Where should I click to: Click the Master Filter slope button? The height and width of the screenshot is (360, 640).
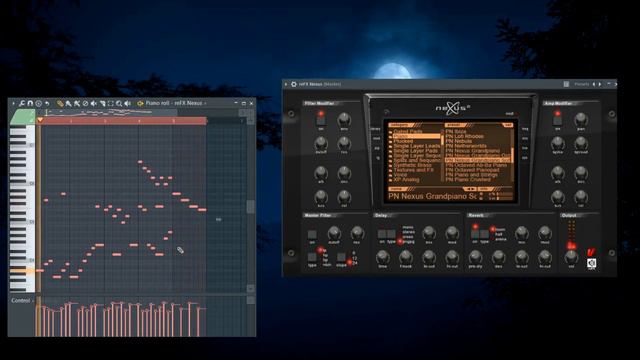tap(341, 257)
